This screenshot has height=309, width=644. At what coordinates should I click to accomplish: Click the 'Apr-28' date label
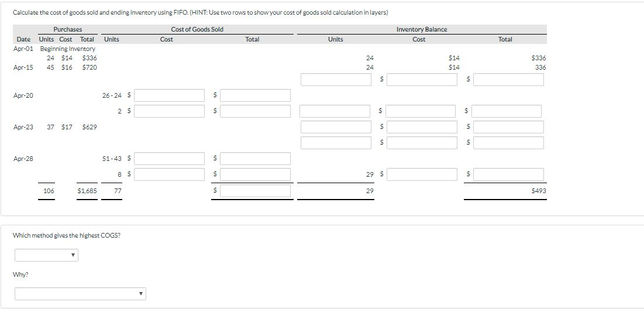[x=23, y=159]
